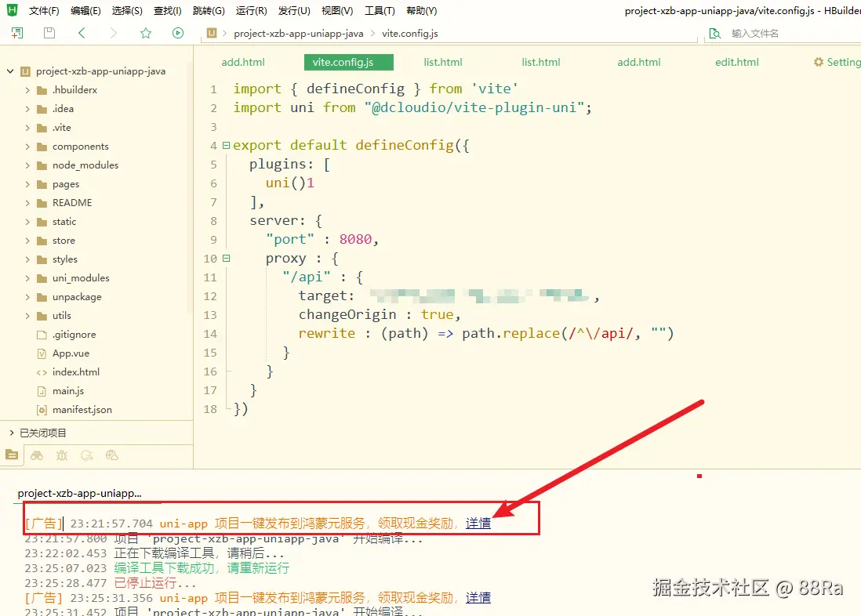The height and width of the screenshot is (616, 861).
Task: Open the search panel via the binoculars icon
Action: click(x=37, y=455)
